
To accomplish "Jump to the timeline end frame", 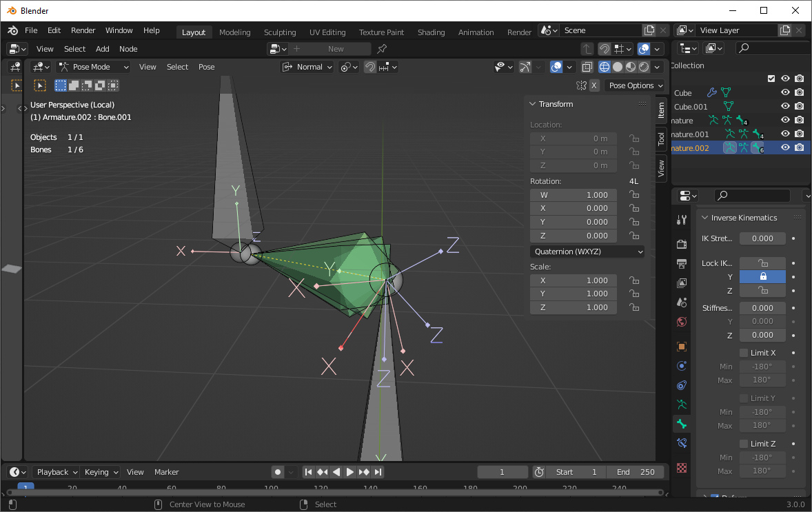I will pyautogui.click(x=378, y=472).
